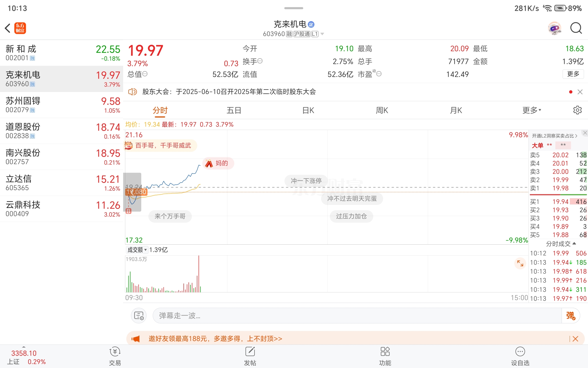Open danmaku settings list icon
The image size is (588, 368).
[139, 316]
